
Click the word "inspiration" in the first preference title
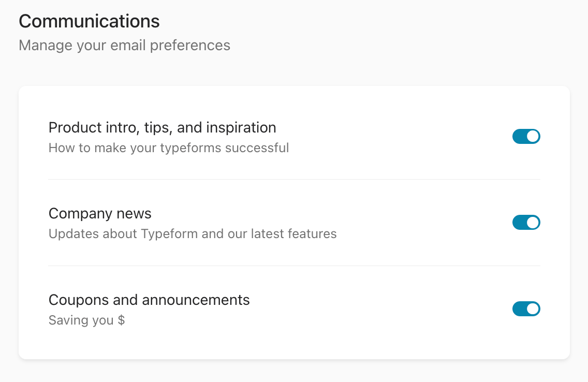click(x=241, y=127)
